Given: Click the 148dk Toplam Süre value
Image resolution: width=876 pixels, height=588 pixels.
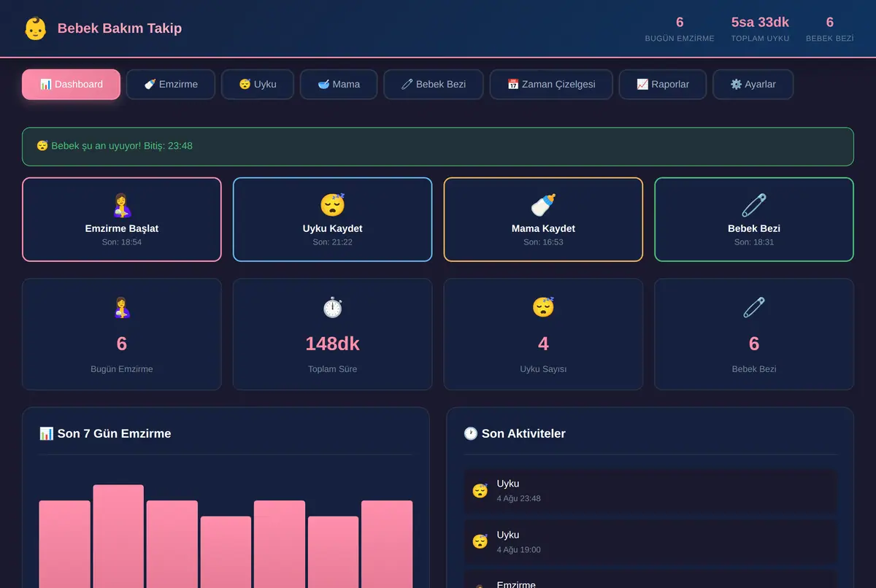Looking at the screenshot, I should (x=332, y=344).
